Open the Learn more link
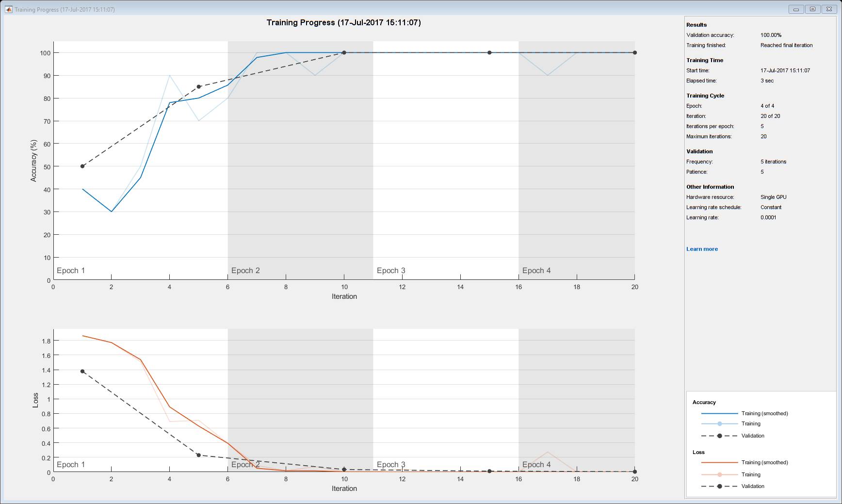 [702, 249]
